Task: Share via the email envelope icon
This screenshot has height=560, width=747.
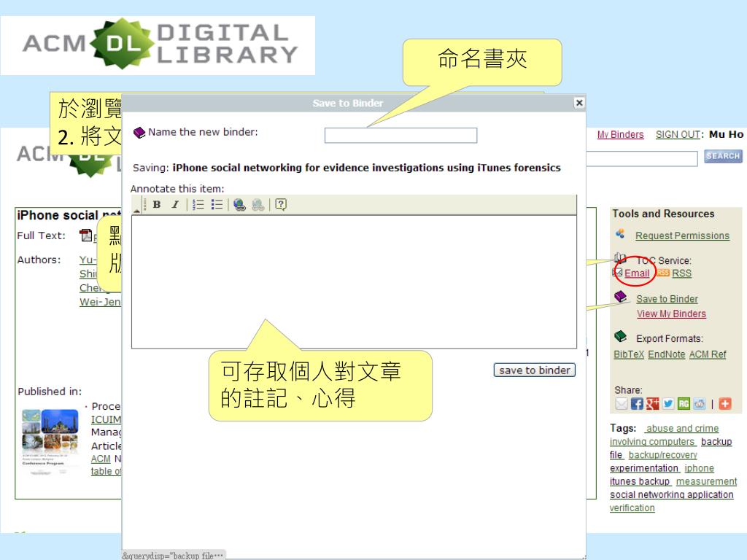Action: pyautogui.click(x=622, y=404)
